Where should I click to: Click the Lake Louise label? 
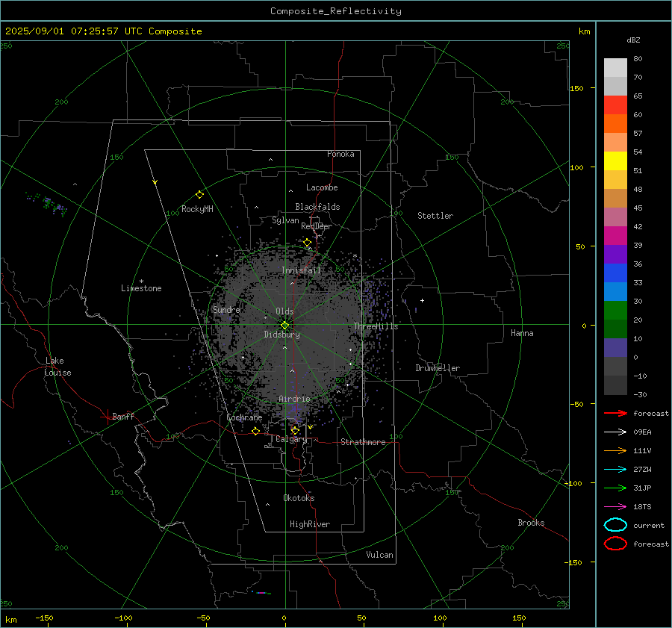pos(57,367)
